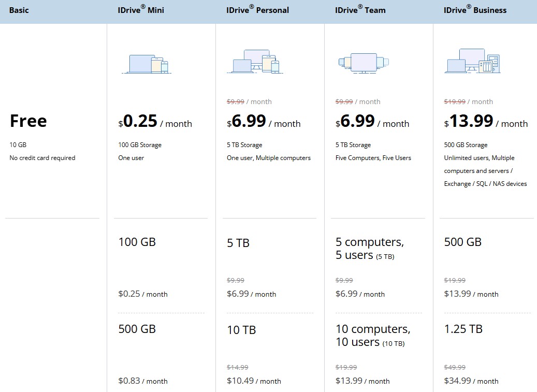Choose the 5 computers, 5 users option
Image resolution: width=537 pixels, height=392 pixels.
(x=370, y=249)
